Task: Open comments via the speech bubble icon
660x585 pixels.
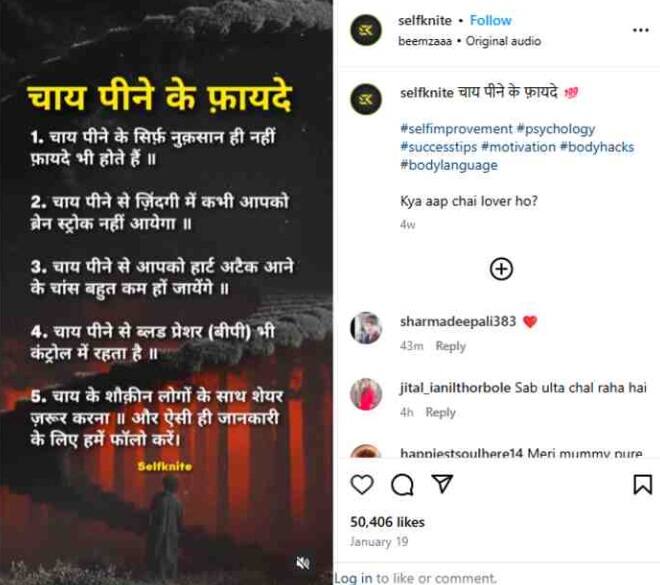Action: click(x=402, y=485)
